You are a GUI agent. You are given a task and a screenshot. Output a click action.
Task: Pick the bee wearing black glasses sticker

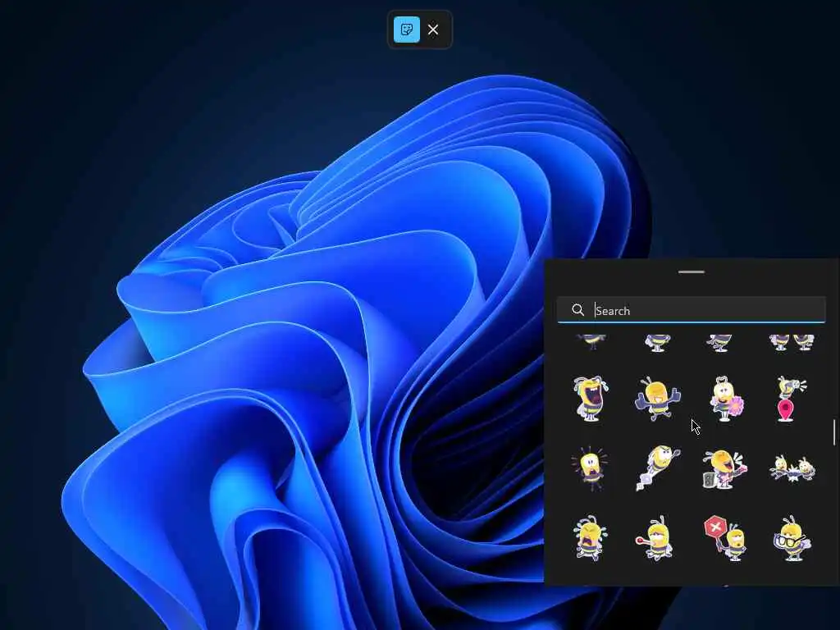792,538
